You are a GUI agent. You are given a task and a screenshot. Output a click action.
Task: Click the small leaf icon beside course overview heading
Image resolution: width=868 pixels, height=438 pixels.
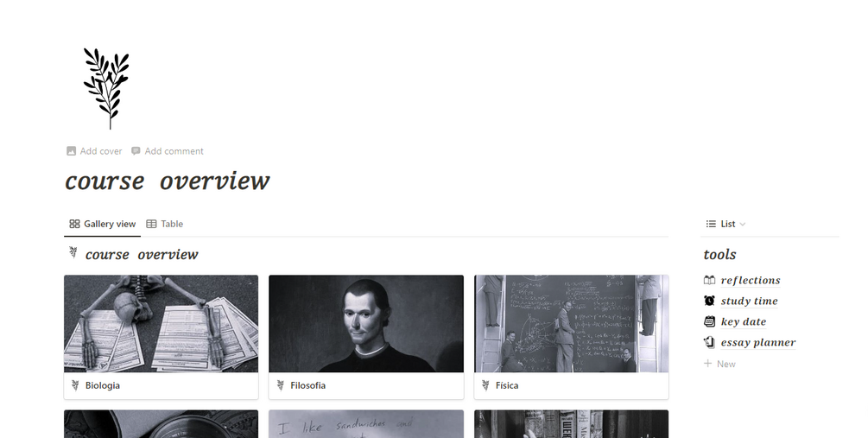pos(73,253)
